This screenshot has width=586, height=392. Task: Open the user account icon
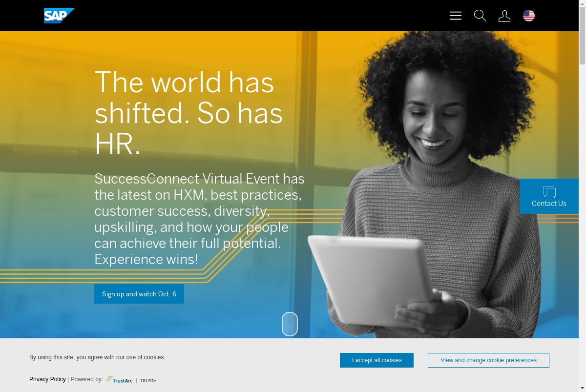[504, 16]
